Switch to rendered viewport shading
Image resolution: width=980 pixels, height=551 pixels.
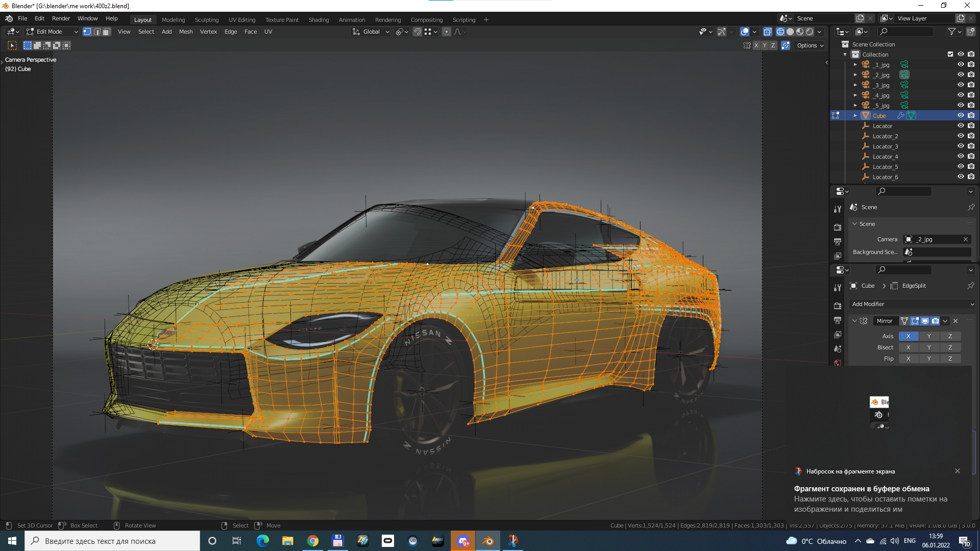[810, 32]
